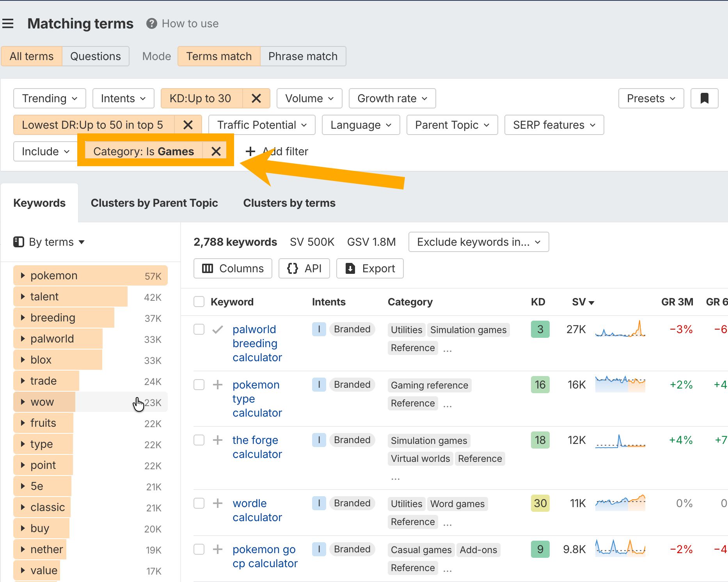Click the plus icon beside pokemon type calculator
The image size is (728, 582).
click(x=218, y=385)
